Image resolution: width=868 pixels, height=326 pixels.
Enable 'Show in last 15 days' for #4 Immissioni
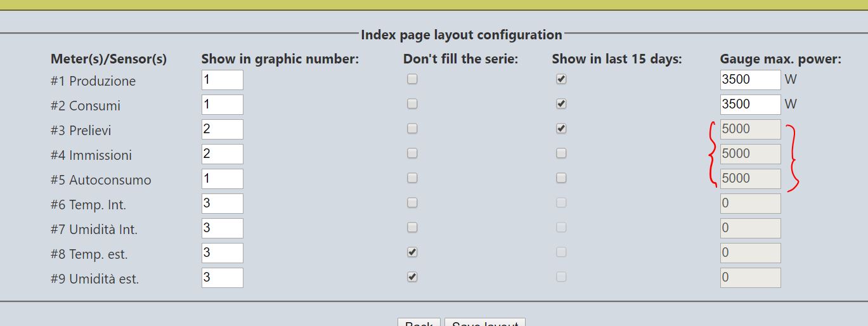(x=561, y=153)
